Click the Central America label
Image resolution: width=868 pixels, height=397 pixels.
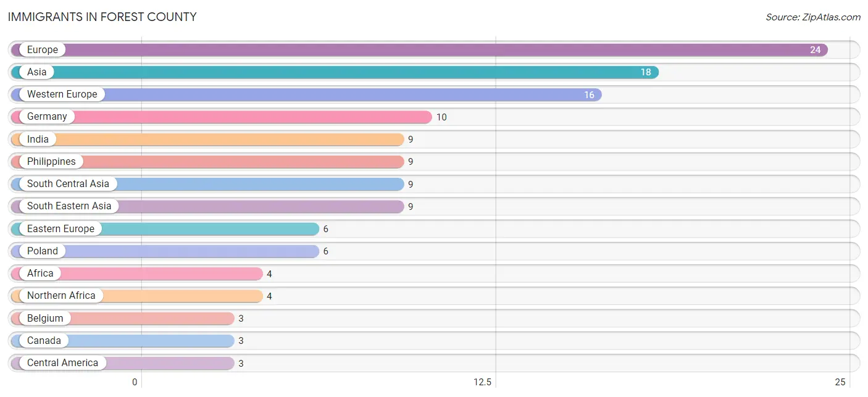click(62, 363)
